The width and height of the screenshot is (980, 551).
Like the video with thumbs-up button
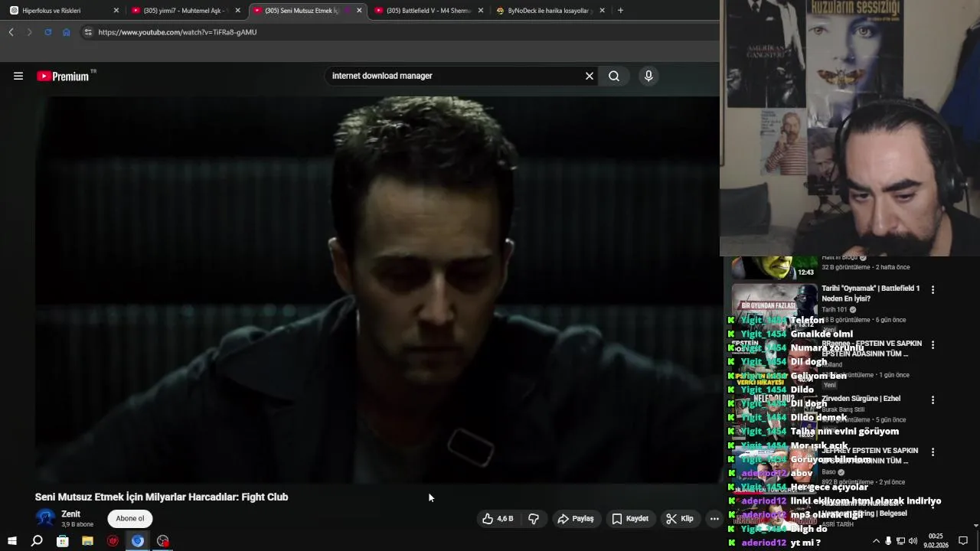coord(498,519)
